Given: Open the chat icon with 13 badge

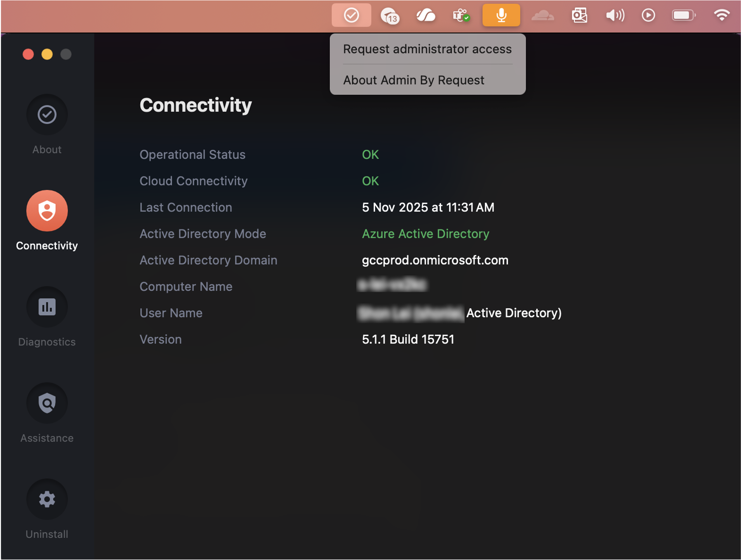Looking at the screenshot, I should click(390, 16).
